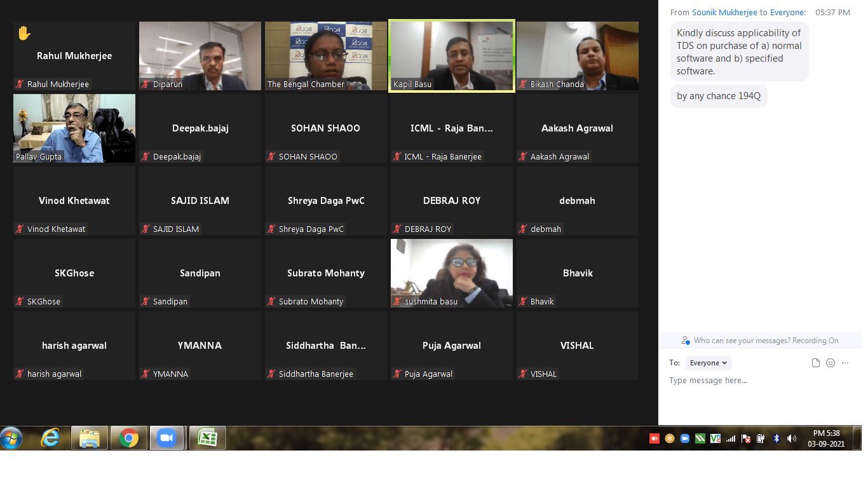Click the muted mic icon beside harish agarwal label
Image resolution: width=868 pixels, height=488 pixels.
pos(20,374)
